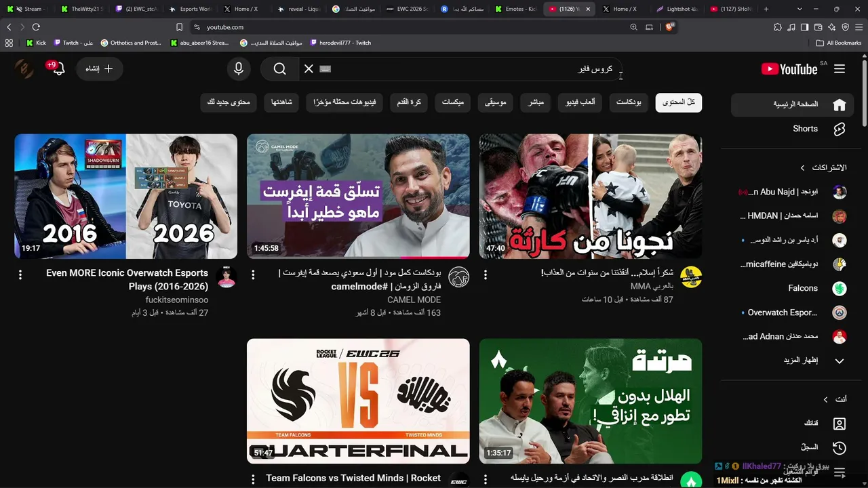Open the CAMEL MODE channel avatar
The width and height of the screenshot is (868, 488).
459,277
